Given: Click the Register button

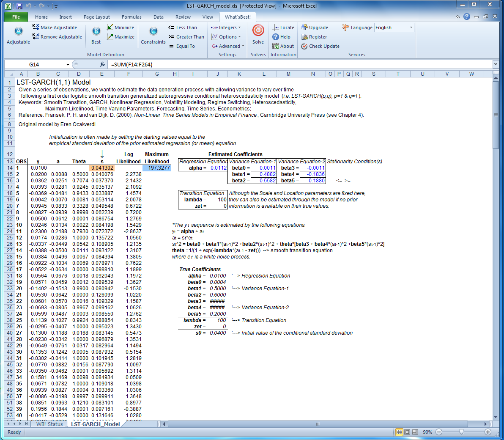Looking at the screenshot, I should pyautogui.click(x=314, y=37).
